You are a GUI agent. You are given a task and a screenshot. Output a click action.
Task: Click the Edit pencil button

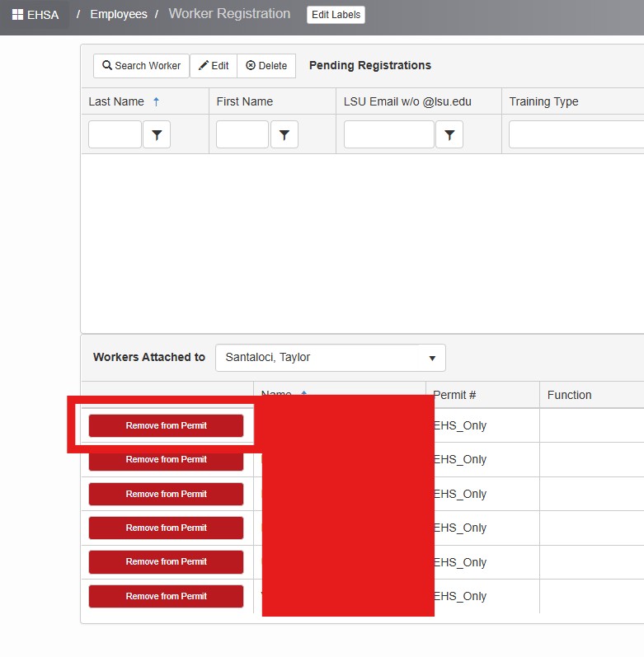point(214,66)
